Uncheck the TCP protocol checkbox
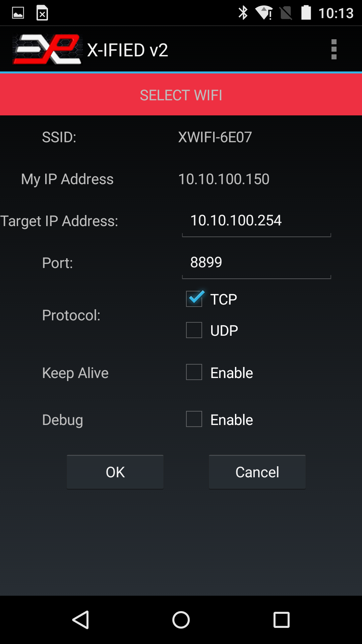 (194, 299)
